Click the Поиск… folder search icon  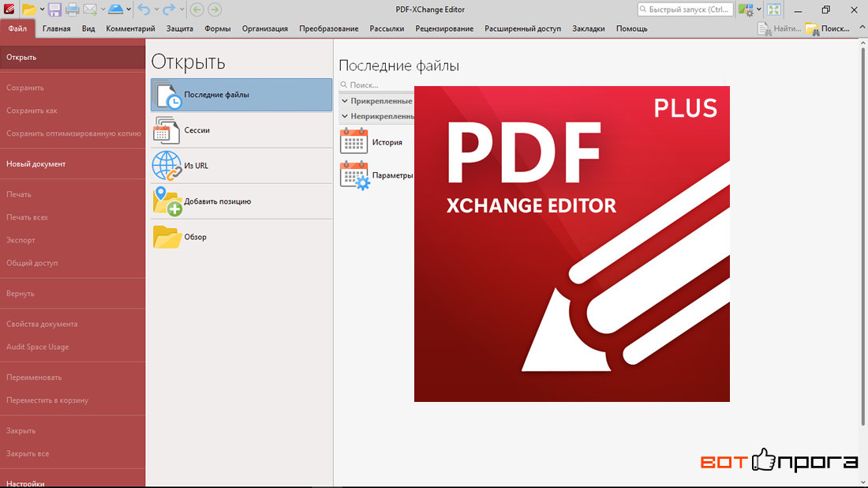tap(812, 28)
